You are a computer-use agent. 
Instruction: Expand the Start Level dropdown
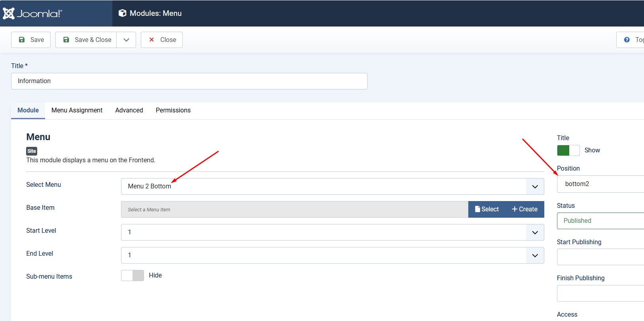332,232
